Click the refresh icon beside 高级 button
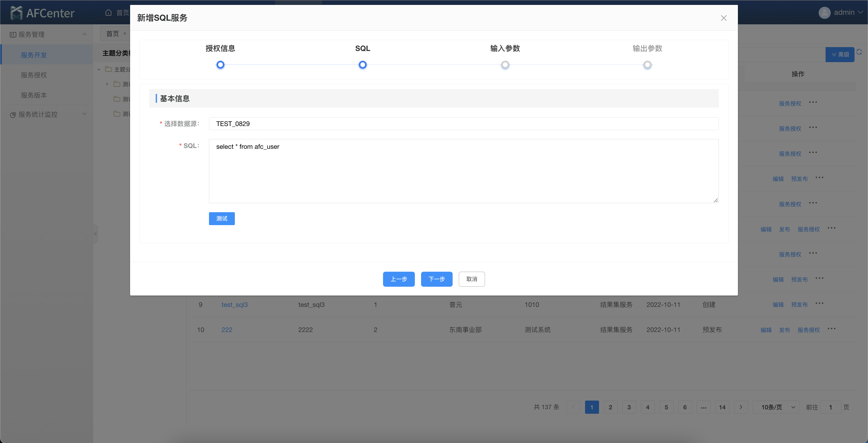868x443 pixels. [859, 52]
